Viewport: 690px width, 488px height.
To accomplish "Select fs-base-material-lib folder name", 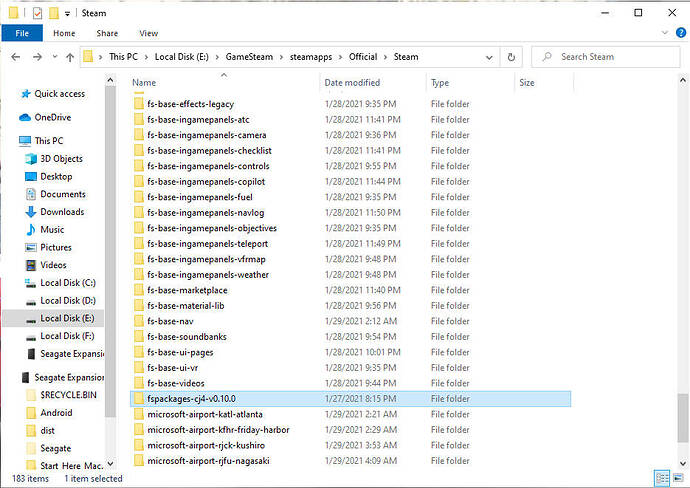I will click(x=186, y=305).
